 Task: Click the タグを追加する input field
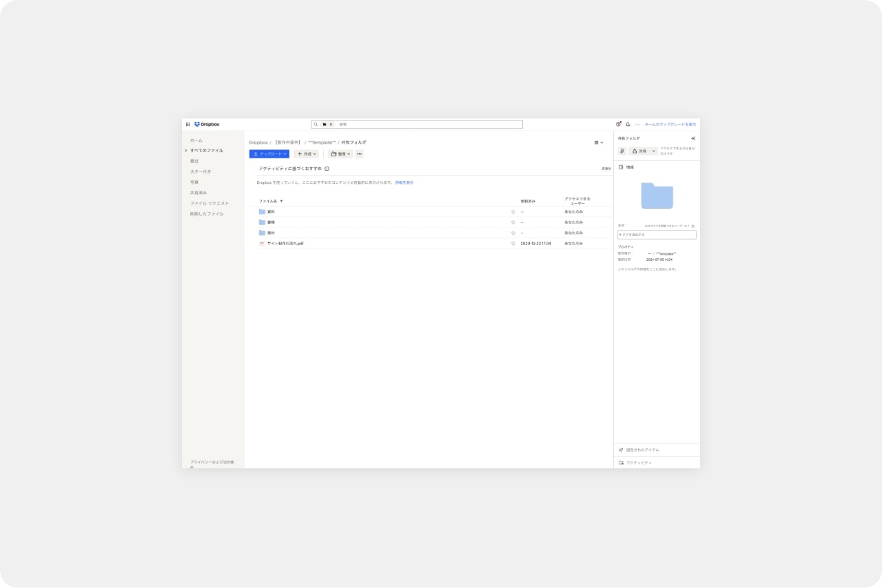pyautogui.click(x=656, y=235)
